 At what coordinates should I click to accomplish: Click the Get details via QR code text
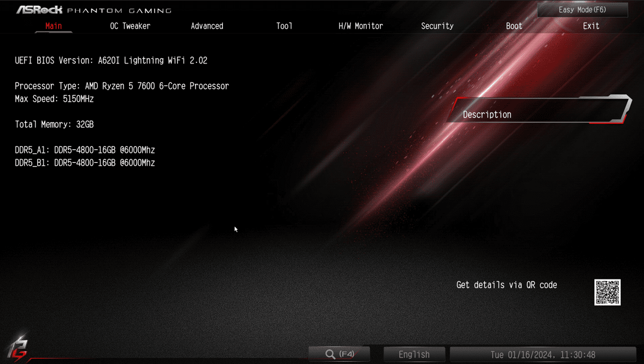point(506,285)
